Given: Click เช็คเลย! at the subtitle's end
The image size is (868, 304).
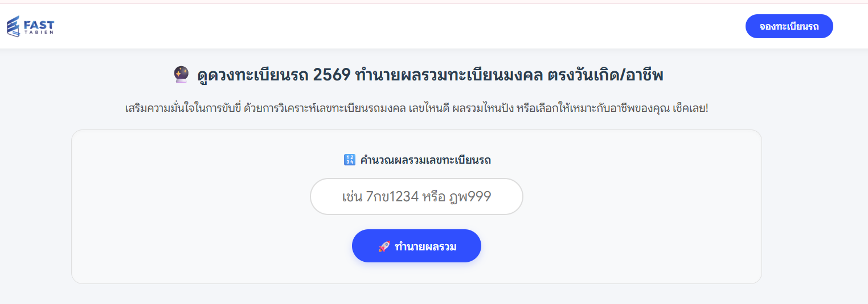Looking at the screenshot, I should tap(689, 108).
